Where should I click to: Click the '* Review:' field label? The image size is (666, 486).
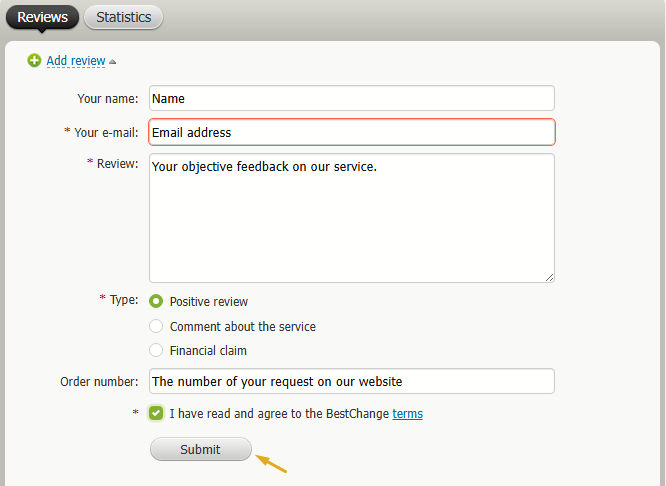tap(113, 164)
